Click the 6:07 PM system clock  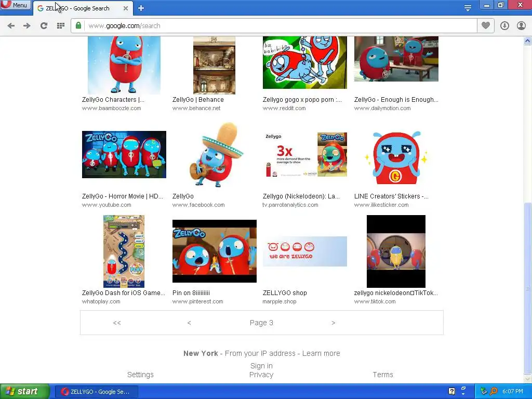pos(513,391)
